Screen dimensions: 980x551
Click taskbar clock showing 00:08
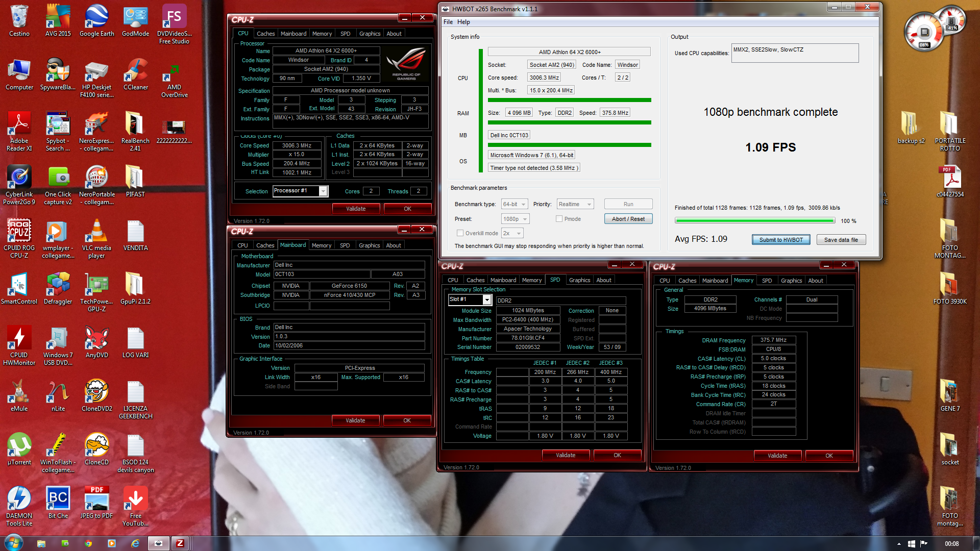(951, 544)
